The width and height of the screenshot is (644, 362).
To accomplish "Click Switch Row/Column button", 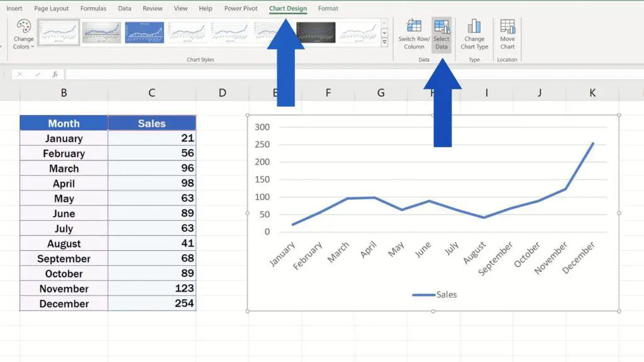I will 414,35.
